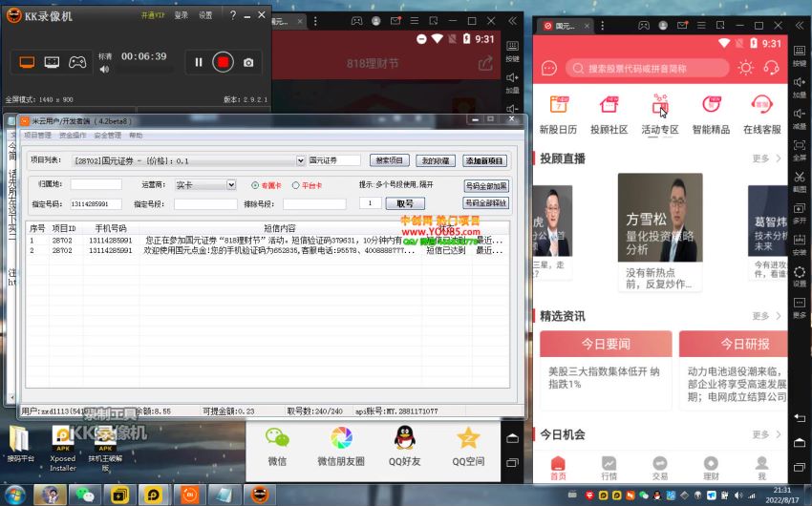Image resolution: width=812 pixels, height=506 pixels.
Task: Focus the 归属地 input field
Action: [x=96, y=184]
